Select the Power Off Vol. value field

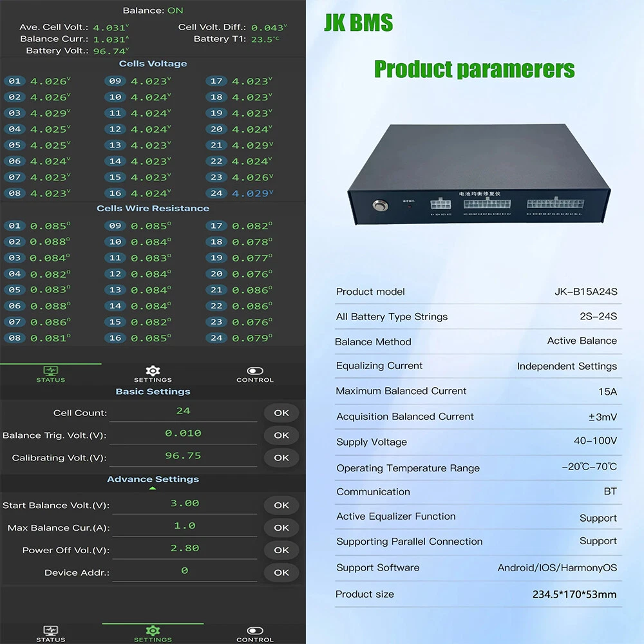[184, 549]
